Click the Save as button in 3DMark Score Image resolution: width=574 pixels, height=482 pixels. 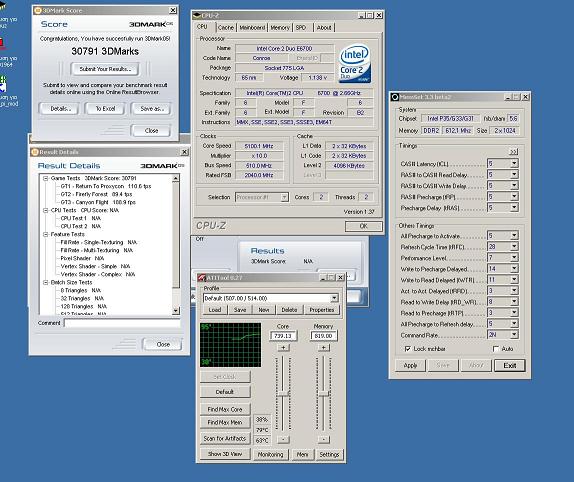click(x=151, y=109)
